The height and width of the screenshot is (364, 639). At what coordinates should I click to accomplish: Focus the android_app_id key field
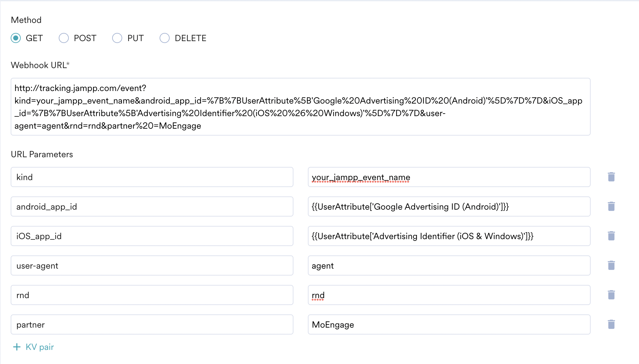pyautogui.click(x=152, y=206)
